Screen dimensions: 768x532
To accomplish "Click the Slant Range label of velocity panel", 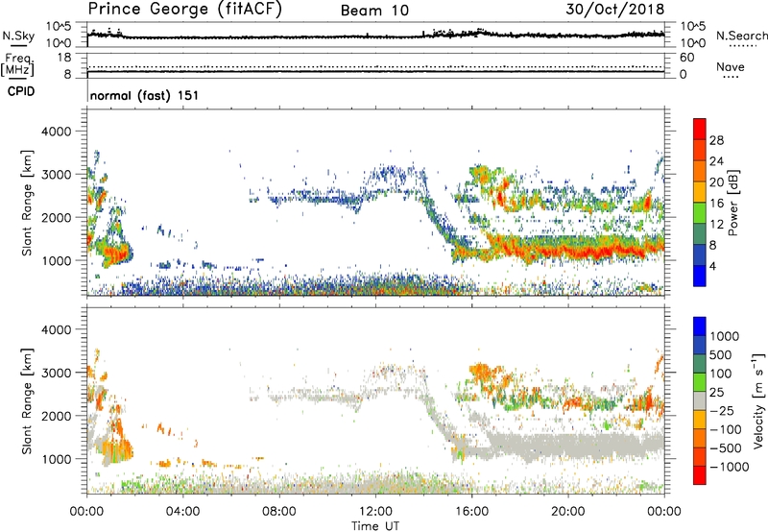I will click(x=27, y=401).
